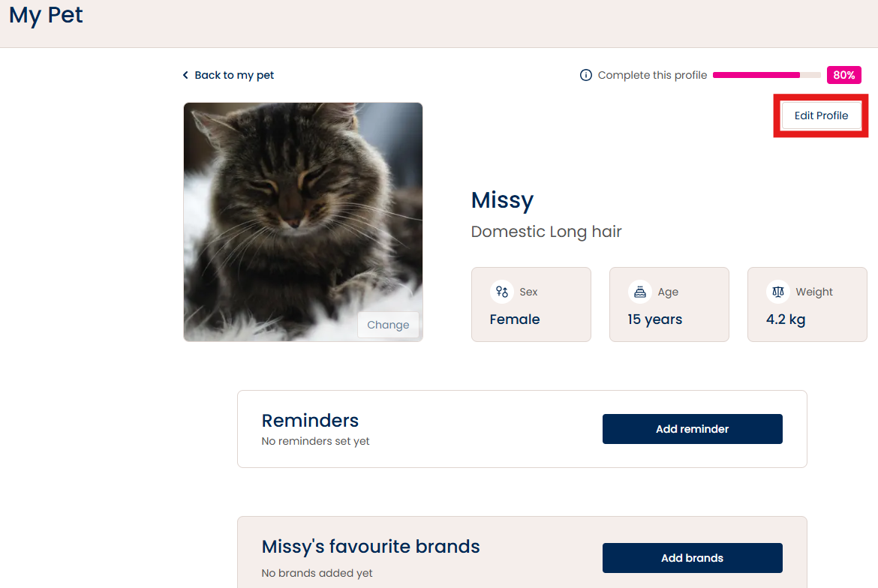Click the Reminders section heading
This screenshot has width=878, height=588.
(x=310, y=420)
